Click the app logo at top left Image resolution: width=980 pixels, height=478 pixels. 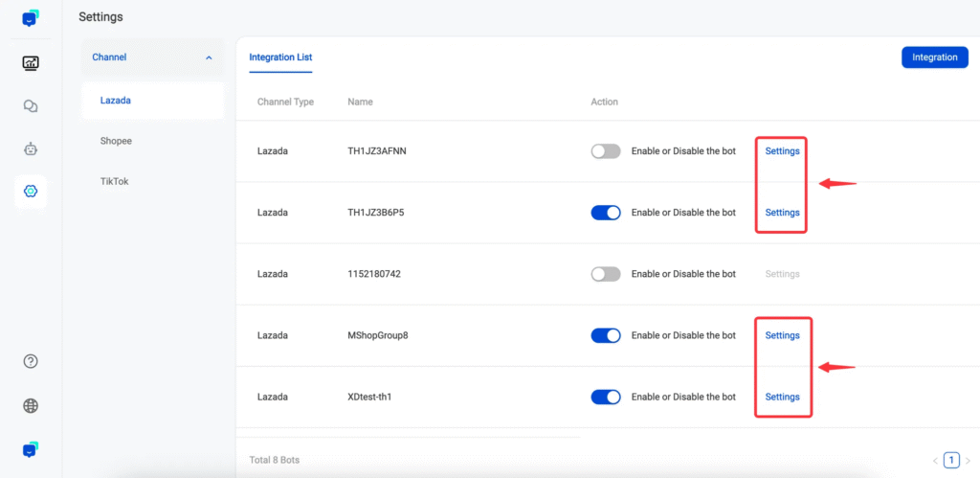pyautogui.click(x=30, y=18)
